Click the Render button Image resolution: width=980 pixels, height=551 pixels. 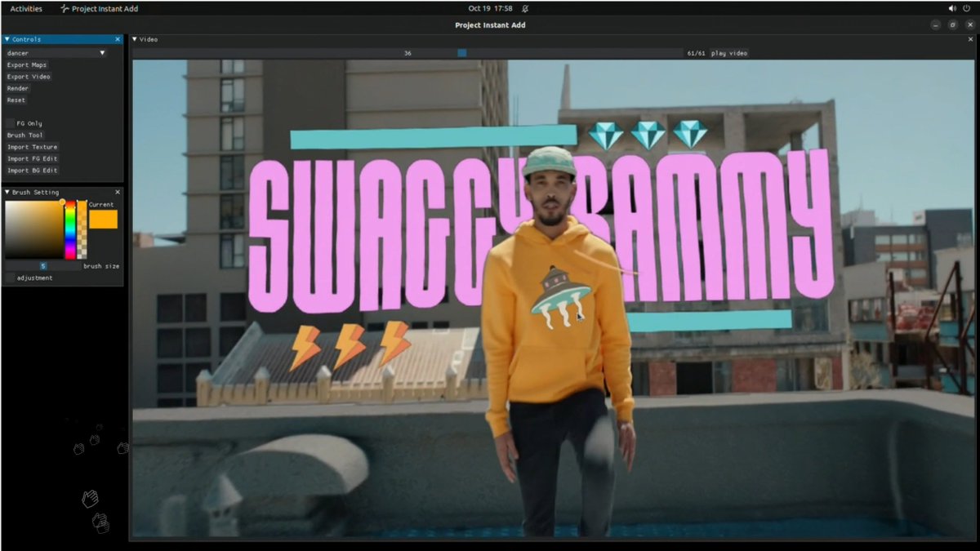point(18,88)
